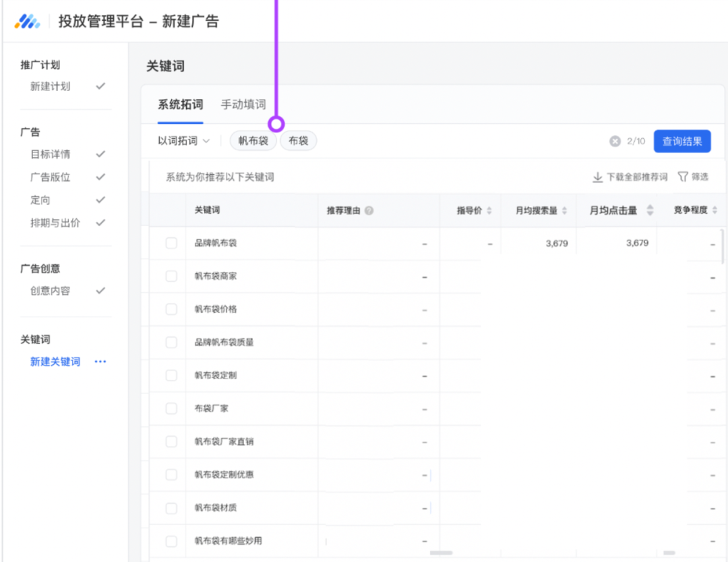Click the three dots beside 新建关键词
The height and width of the screenshot is (562, 728).
(x=100, y=362)
